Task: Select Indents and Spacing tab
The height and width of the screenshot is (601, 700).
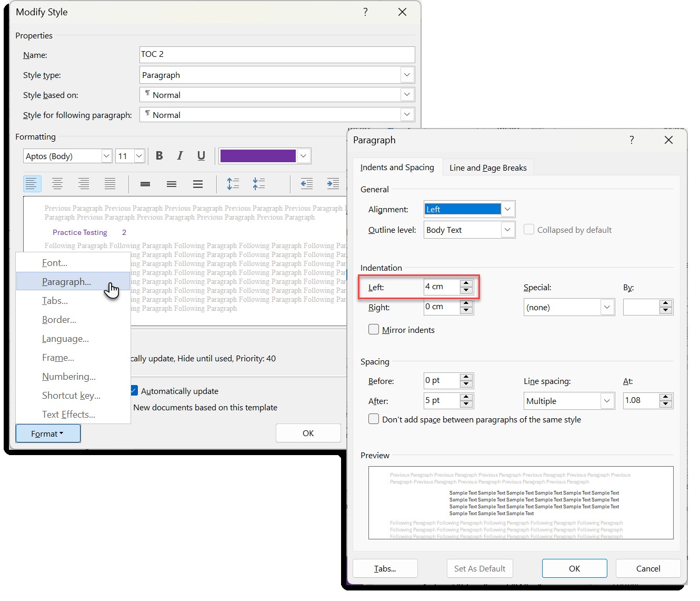Action: pyautogui.click(x=397, y=167)
